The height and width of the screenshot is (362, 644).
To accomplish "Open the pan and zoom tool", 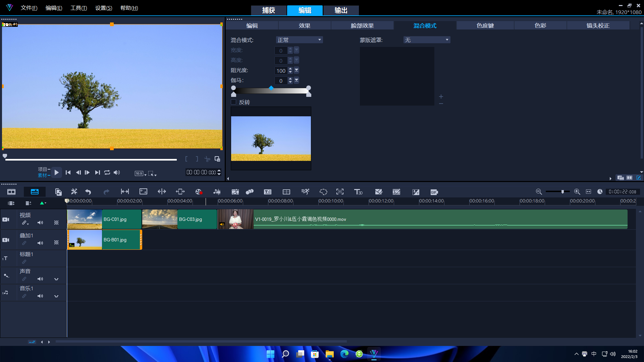I will (340, 192).
